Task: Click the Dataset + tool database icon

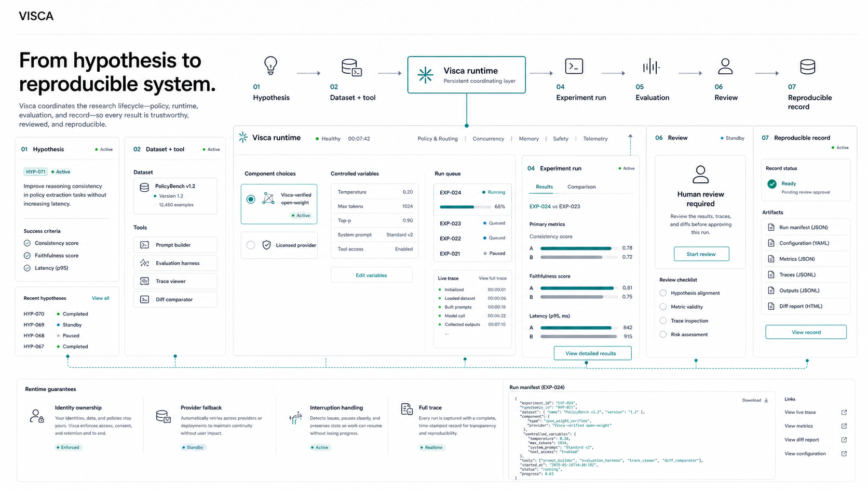Action: tap(351, 68)
